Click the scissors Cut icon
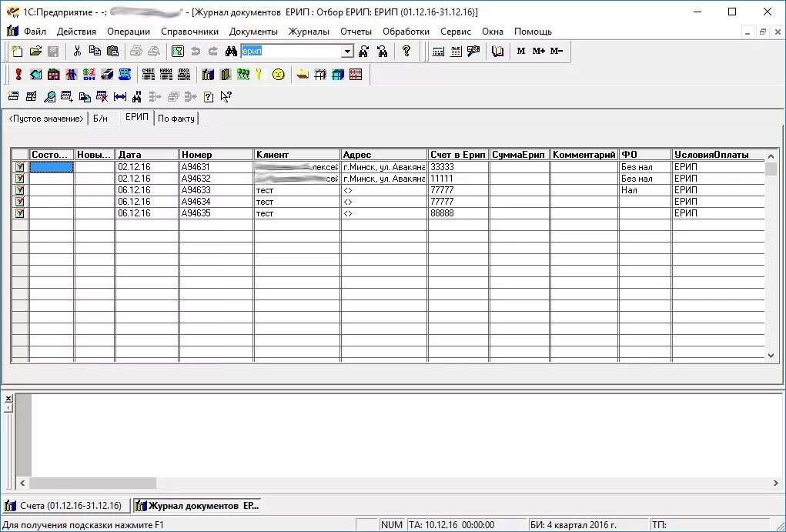This screenshot has width=786, height=532. click(77, 51)
